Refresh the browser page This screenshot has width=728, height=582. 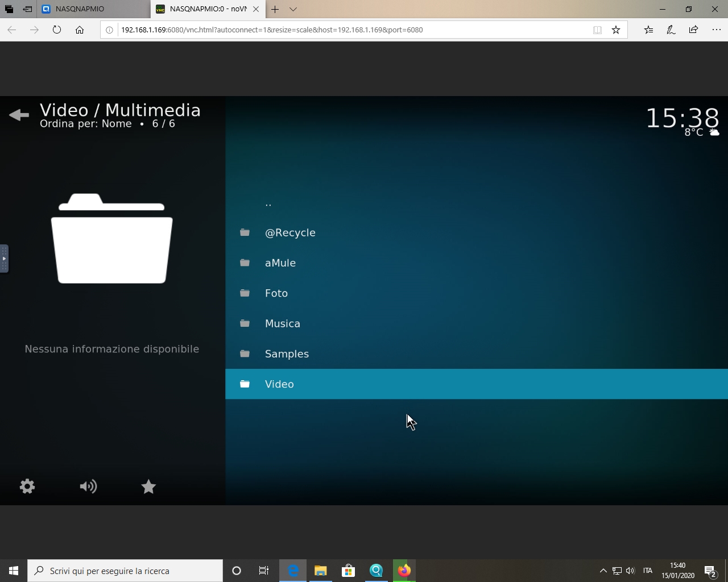(x=57, y=30)
